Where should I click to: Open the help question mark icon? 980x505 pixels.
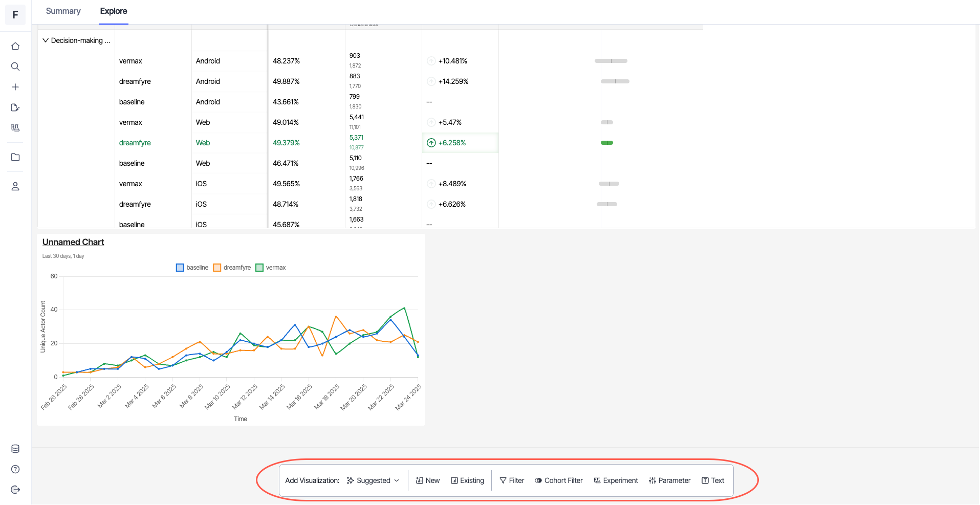tap(15, 469)
